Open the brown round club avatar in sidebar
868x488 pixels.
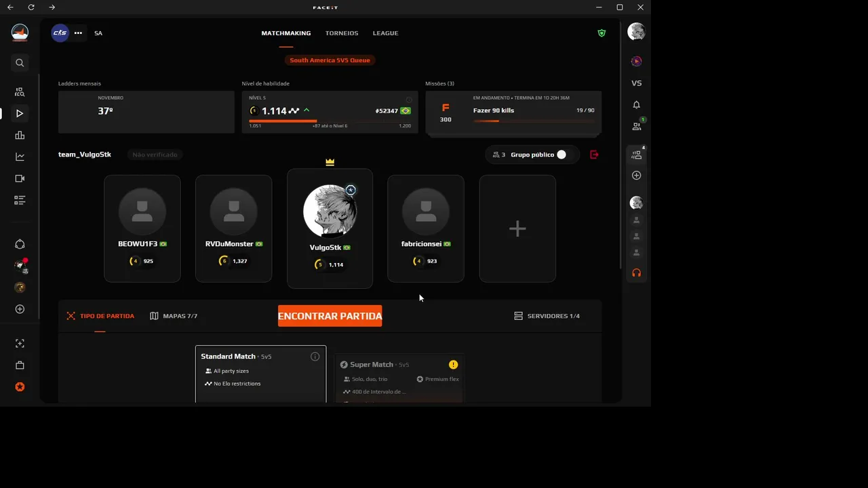tap(20, 287)
